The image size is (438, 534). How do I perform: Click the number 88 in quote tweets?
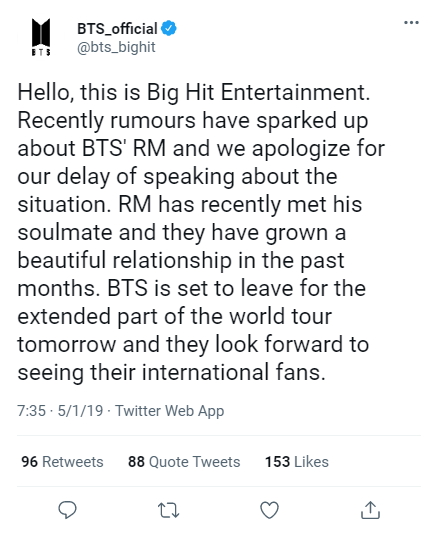pyautogui.click(x=136, y=462)
